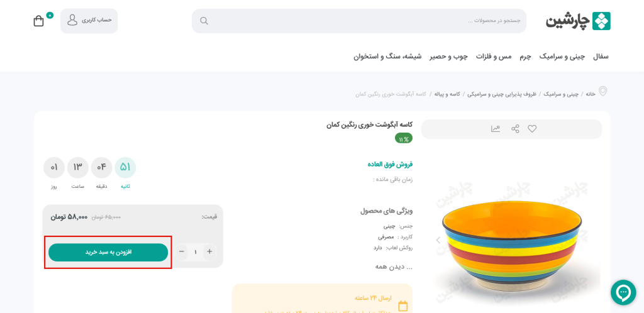Go to previous product image arrow
The width and height of the screenshot is (644, 313).
pyautogui.click(x=438, y=240)
